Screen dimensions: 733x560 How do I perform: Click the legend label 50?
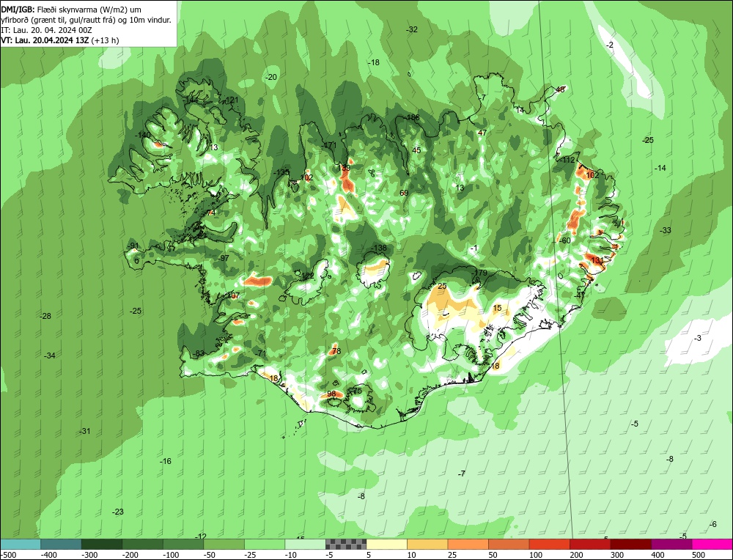(x=493, y=555)
